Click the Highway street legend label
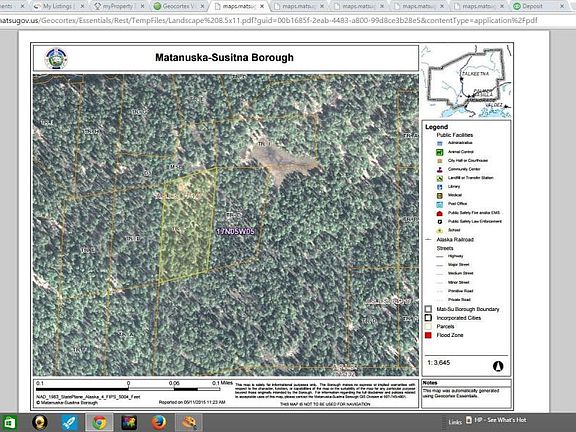The height and width of the screenshot is (432, 576). coord(456,256)
